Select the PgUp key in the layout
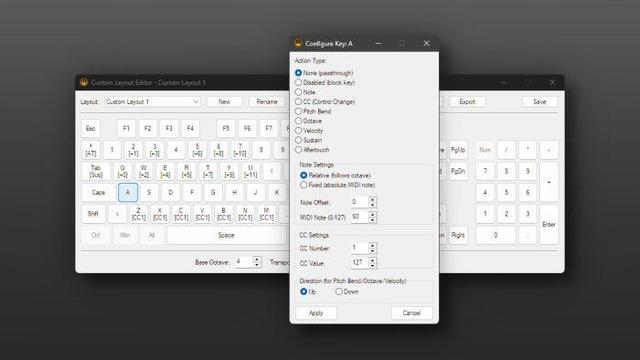Screen dimensions: 640x360 (458, 150)
